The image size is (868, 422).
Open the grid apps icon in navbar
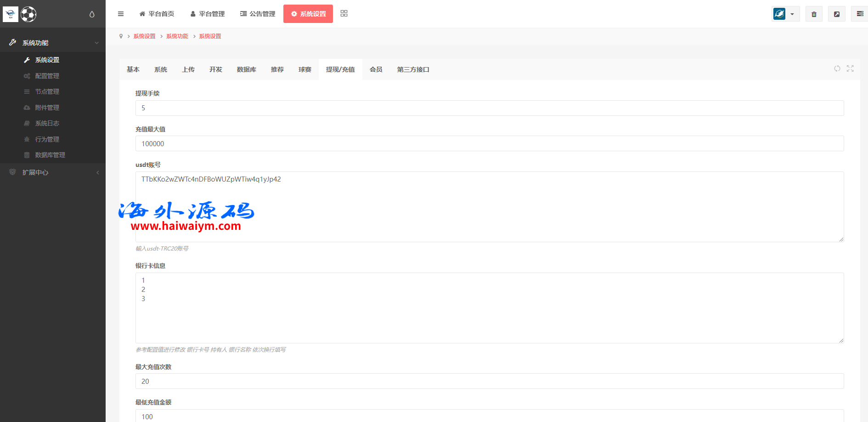coord(344,14)
